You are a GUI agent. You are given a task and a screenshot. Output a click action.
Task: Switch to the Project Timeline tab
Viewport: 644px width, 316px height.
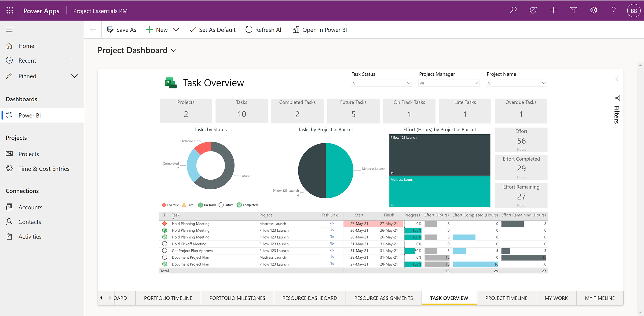coord(506,298)
